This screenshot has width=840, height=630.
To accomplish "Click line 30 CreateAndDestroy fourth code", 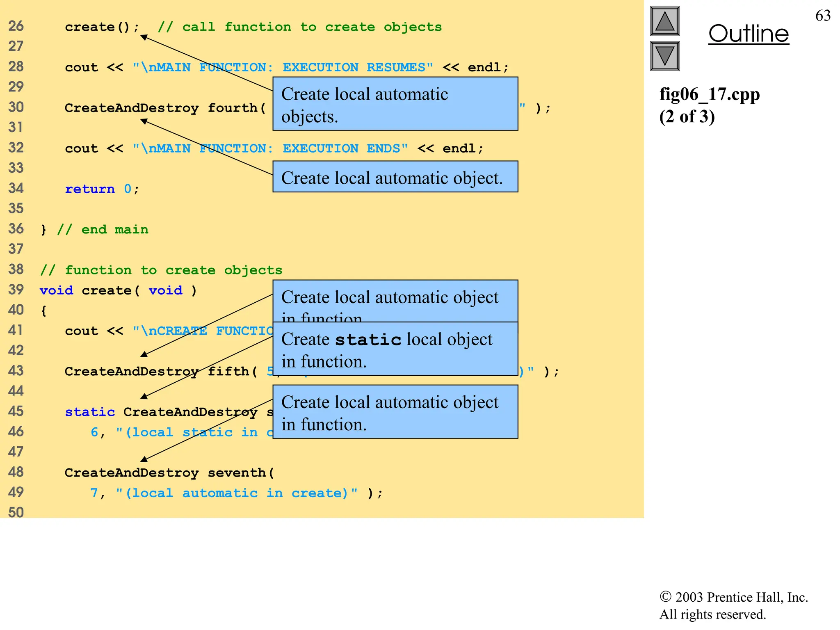I will tap(165, 108).
